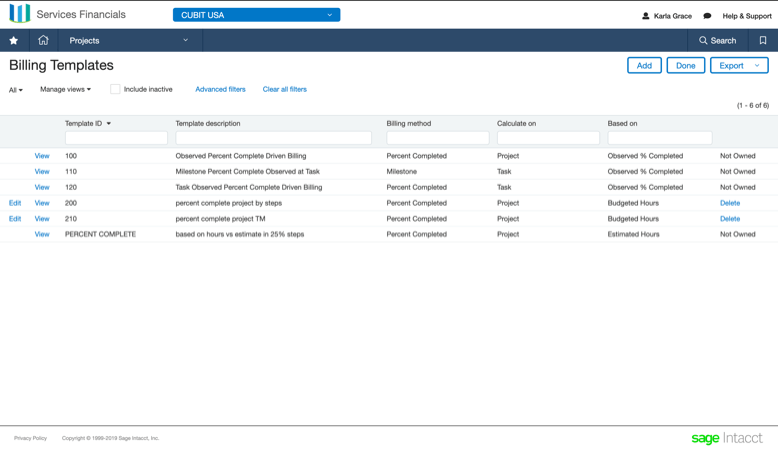Viewport: 778px width, 451px height.
Task: Open the Manage views dropdown
Action: pyautogui.click(x=65, y=89)
